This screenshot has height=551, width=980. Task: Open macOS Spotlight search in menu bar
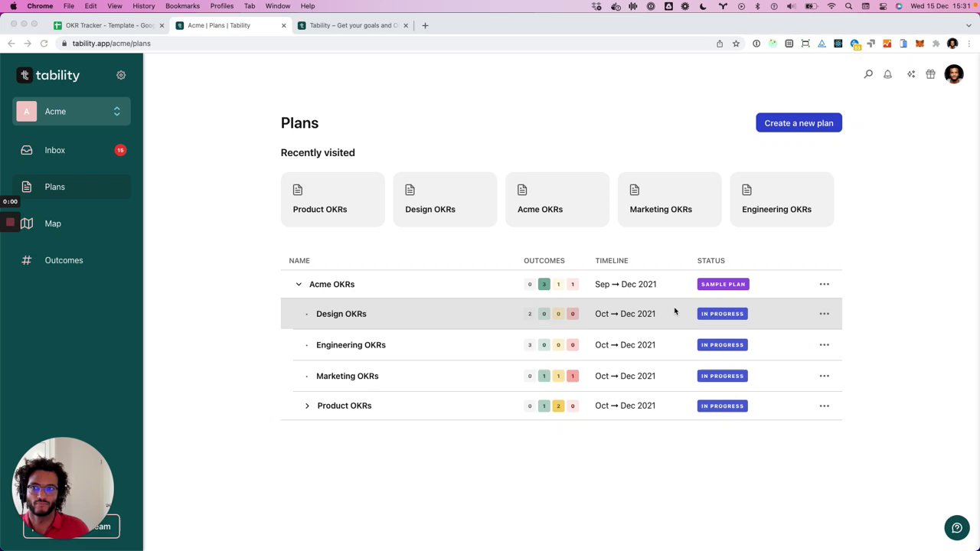[x=848, y=6]
